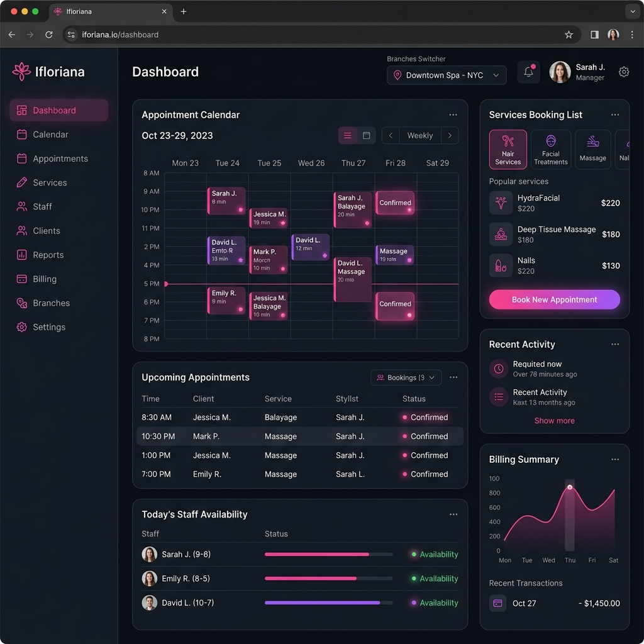The height and width of the screenshot is (644, 644).
Task: Select the Hair Services category icon
Action: click(x=508, y=150)
